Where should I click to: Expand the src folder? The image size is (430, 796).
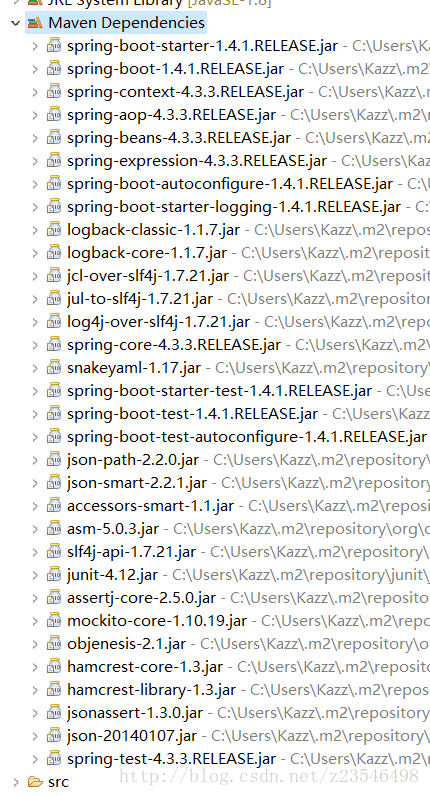(x=16, y=782)
